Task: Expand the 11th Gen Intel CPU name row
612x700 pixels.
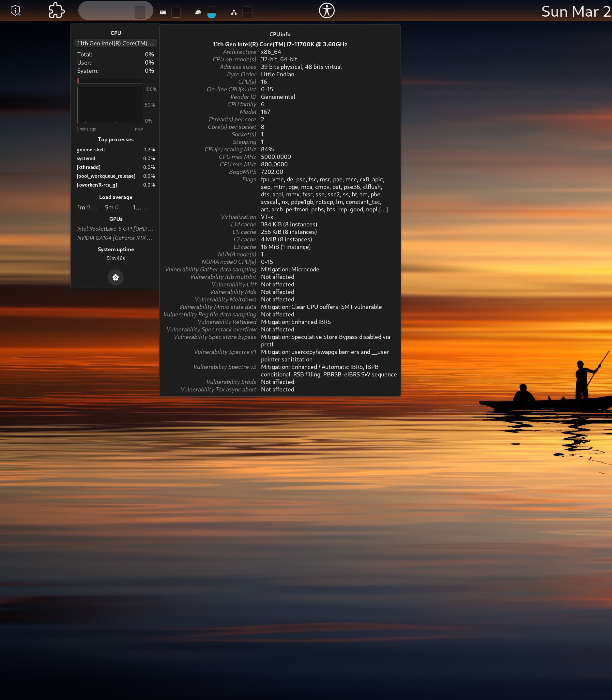Action: (115, 43)
